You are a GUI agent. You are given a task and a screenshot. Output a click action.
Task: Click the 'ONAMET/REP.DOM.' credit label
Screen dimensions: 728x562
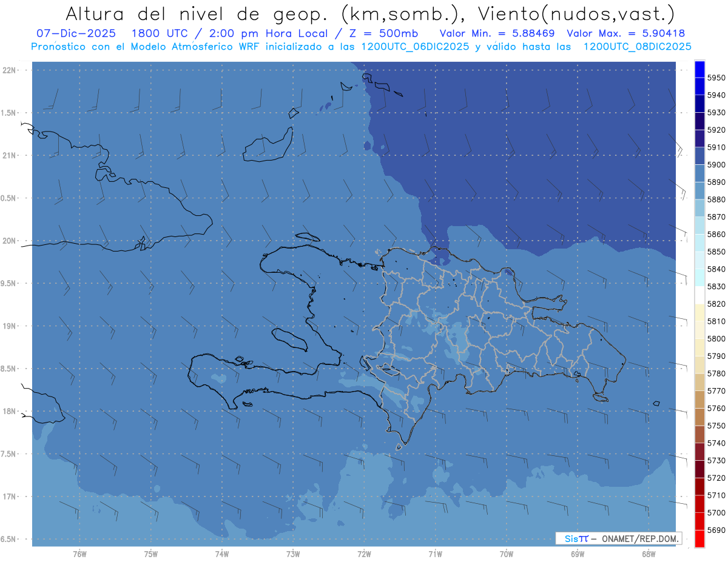[x=641, y=538]
